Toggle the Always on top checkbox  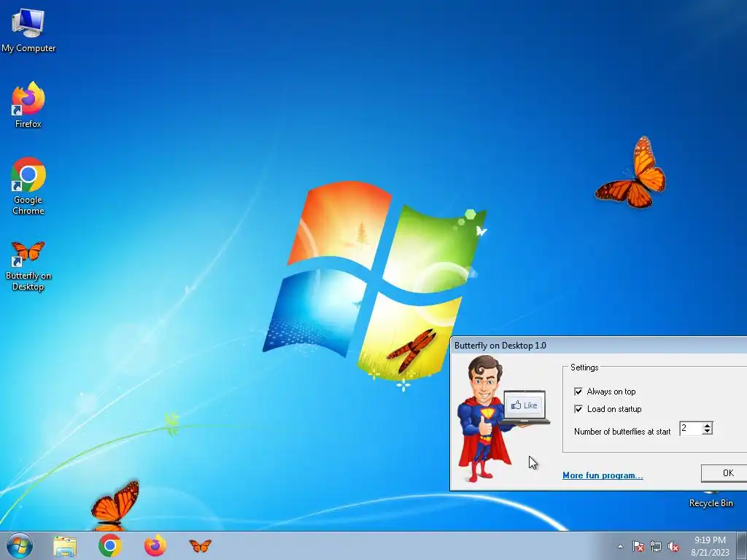578,392
